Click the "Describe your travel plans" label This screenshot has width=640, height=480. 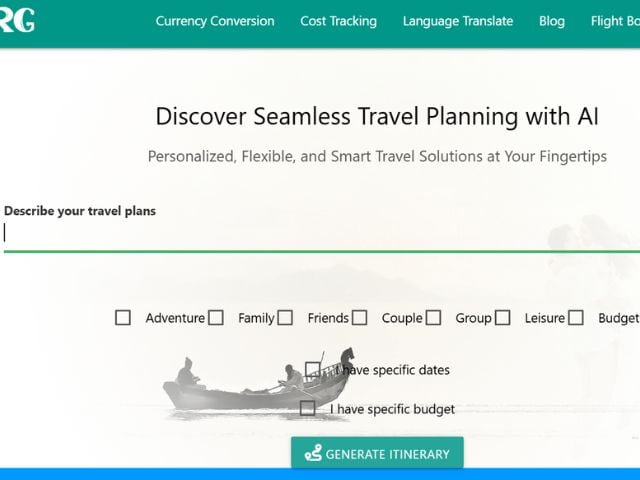point(80,211)
